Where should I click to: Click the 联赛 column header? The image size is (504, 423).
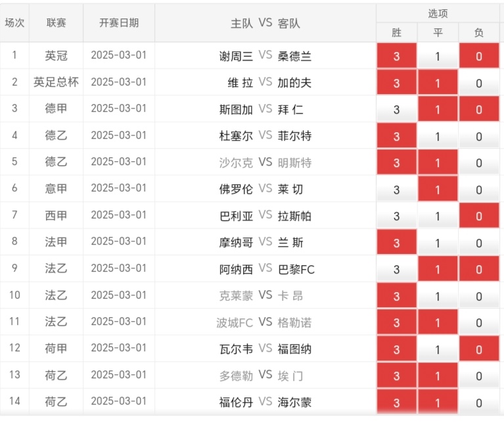tap(56, 23)
